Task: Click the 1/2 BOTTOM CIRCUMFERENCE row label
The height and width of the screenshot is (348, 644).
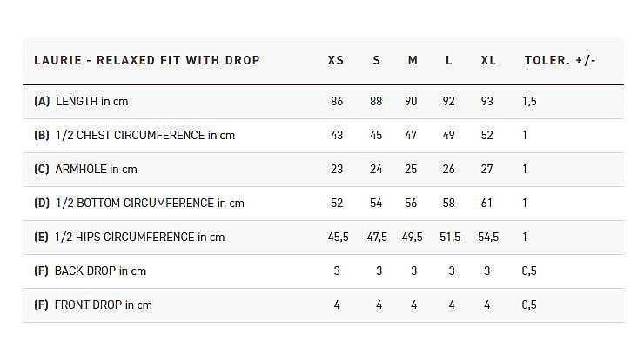Action: pyautogui.click(x=138, y=204)
